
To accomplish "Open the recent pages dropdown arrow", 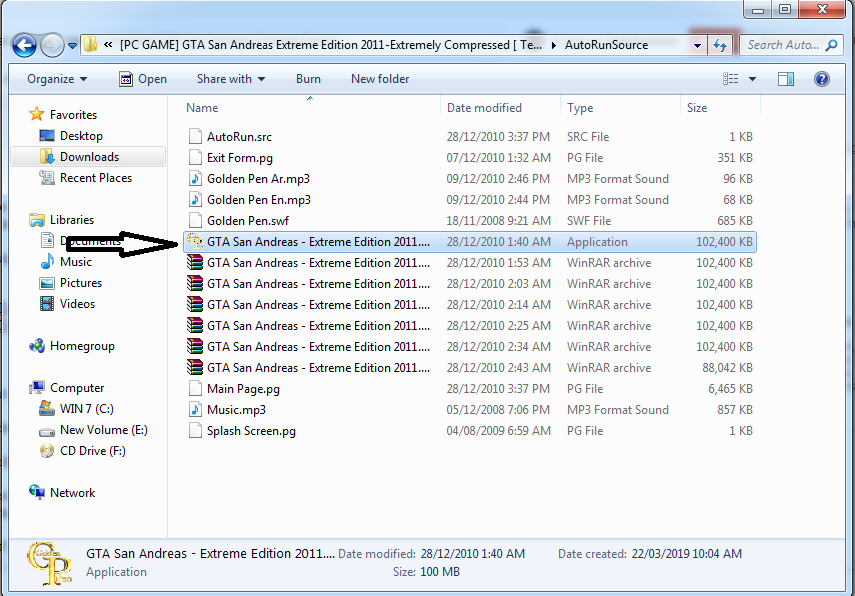I will point(72,46).
